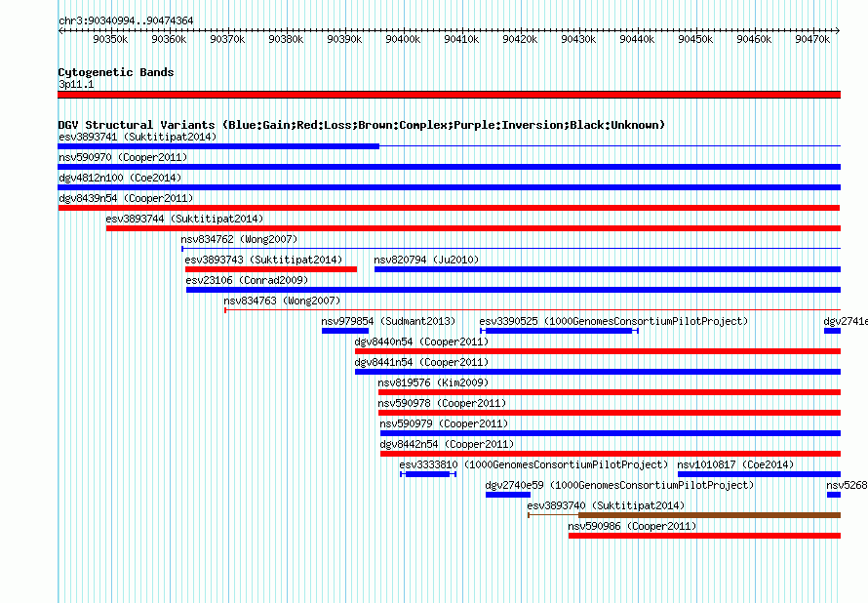Click the esv3390525 blue gain bar
The image size is (868, 603).
click(x=559, y=331)
